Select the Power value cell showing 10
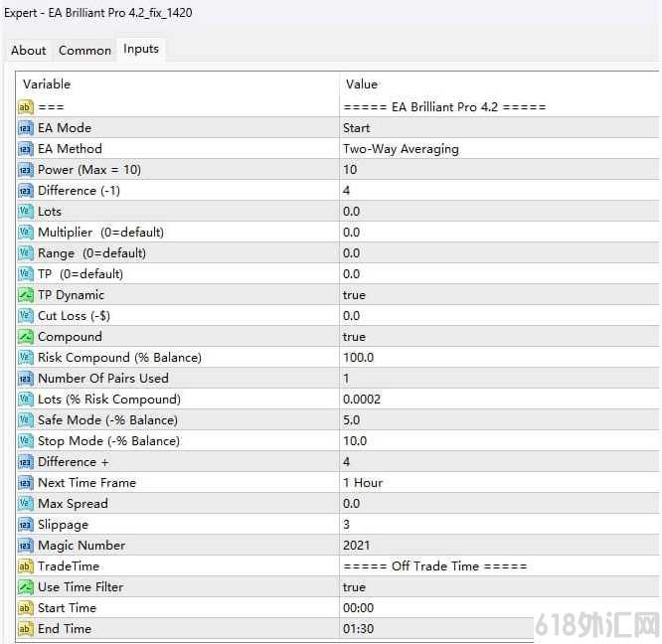662x644 pixels. click(499, 170)
